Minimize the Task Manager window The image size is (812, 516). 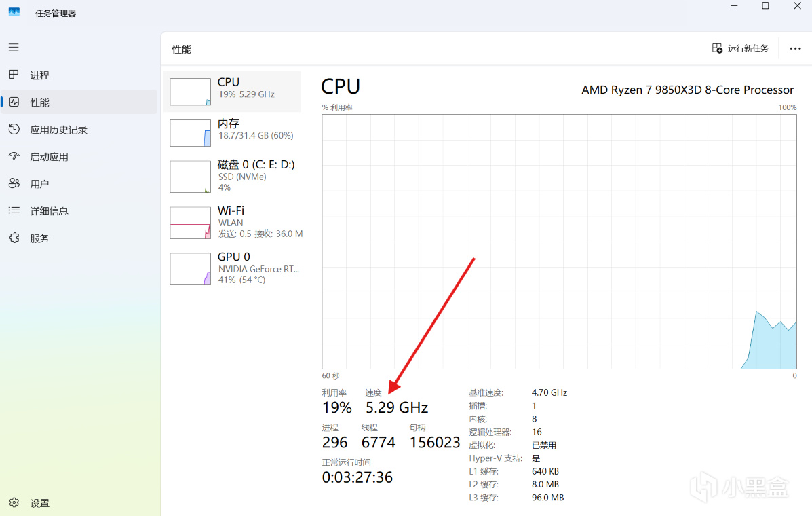tap(734, 6)
